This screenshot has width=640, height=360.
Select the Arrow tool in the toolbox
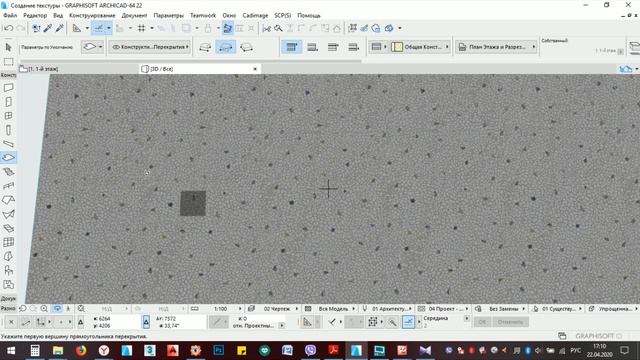[x=8, y=47]
